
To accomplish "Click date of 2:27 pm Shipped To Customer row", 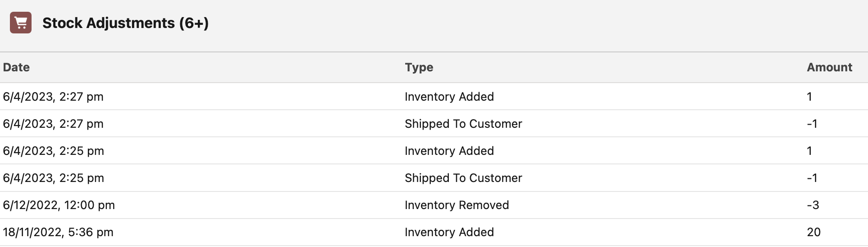I will [53, 124].
